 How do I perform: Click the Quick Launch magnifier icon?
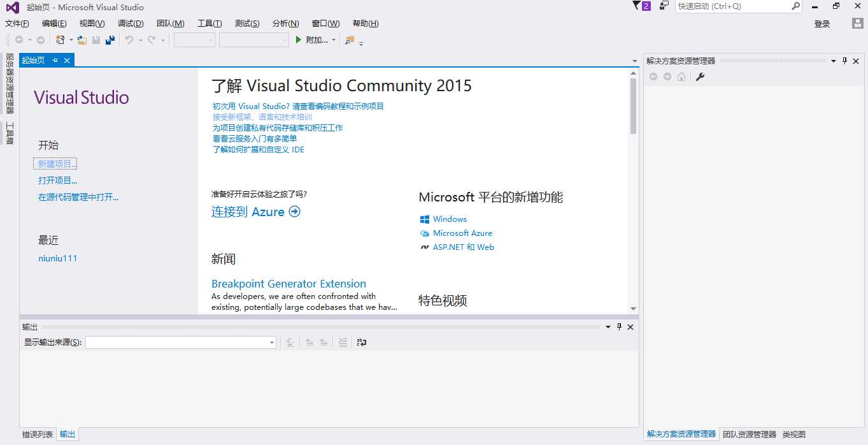[796, 6]
